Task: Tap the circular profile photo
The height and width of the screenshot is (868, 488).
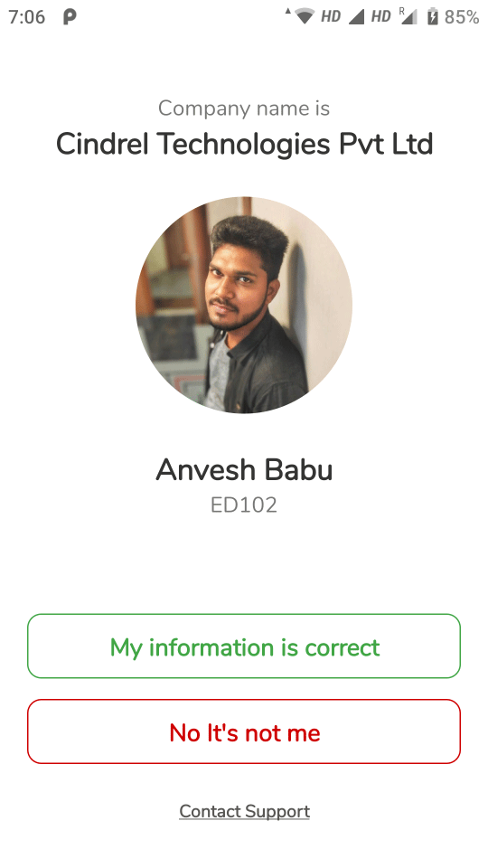Action: [244, 305]
